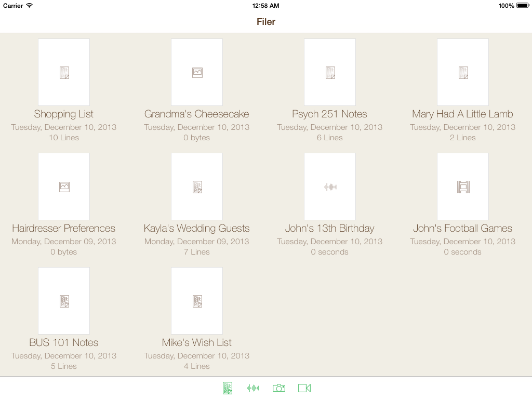Tap 0 bytes under Grandma's Cheesecake
Screen dimensions: 532x399
pos(197,138)
